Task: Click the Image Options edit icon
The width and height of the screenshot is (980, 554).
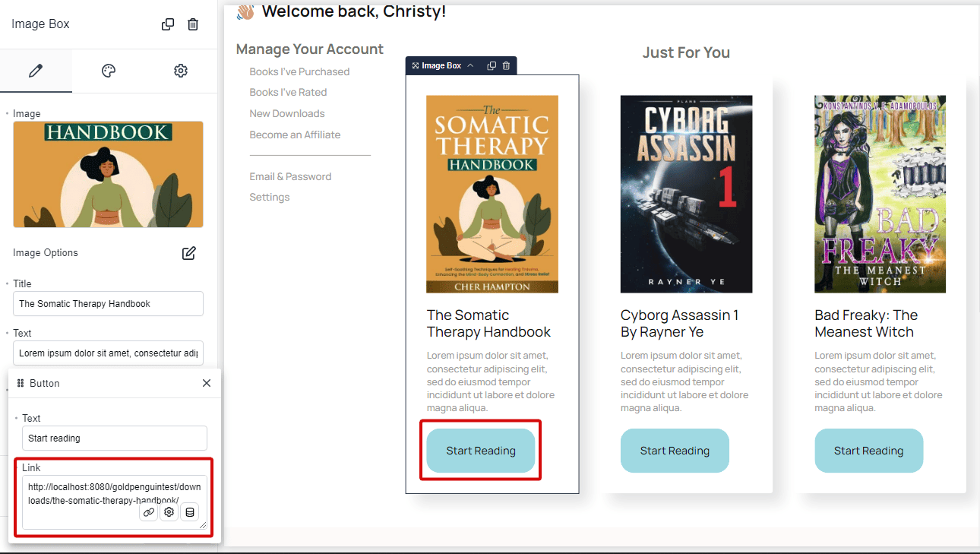Action: [x=189, y=253]
